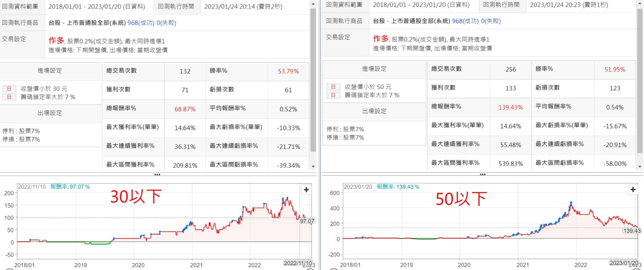Image resolution: width=644 pixels, height=270 pixels.
Task: Select the 出場設定 header in the left panel
Action: coord(50,113)
